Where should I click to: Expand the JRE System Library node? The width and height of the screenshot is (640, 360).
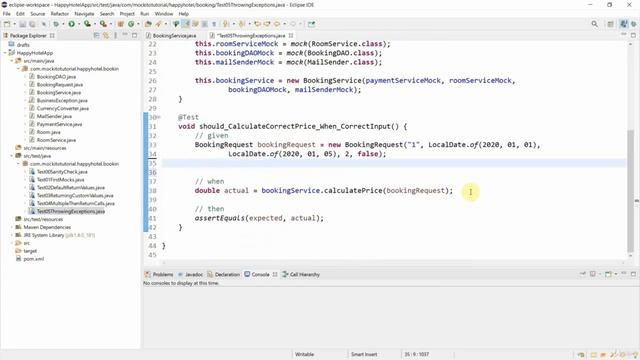coord(12,235)
